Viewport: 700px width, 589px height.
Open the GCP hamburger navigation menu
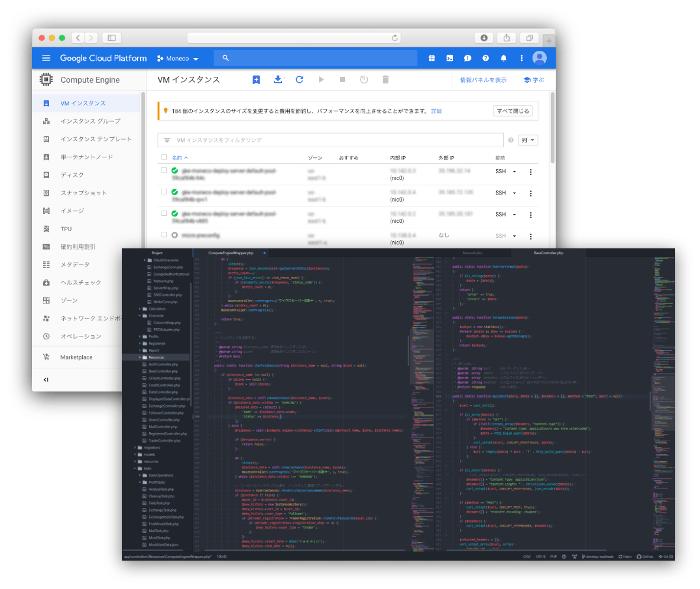(x=46, y=58)
